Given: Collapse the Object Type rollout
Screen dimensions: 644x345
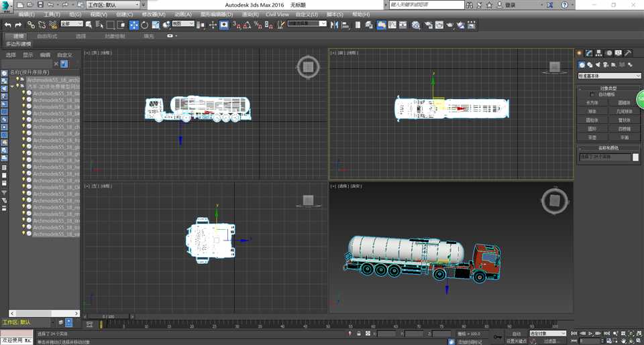Looking at the screenshot, I should pyautogui.click(x=608, y=88).
